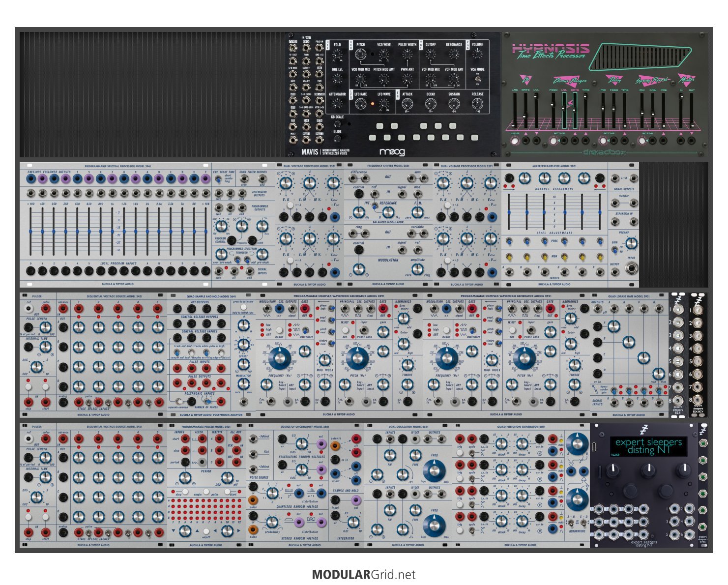Click the Mavis GLIDE knob
728x585 pixels.
tap(337, 139)
